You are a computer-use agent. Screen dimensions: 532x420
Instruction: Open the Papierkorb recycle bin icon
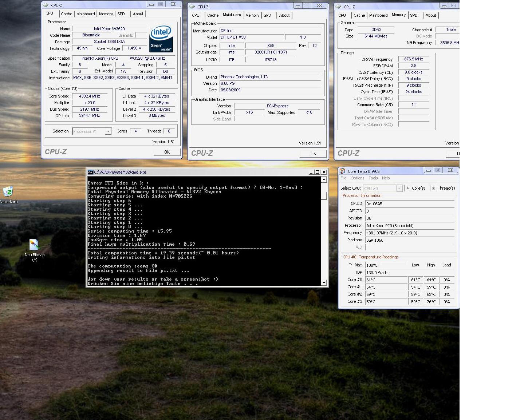click(x=8, y=191)
